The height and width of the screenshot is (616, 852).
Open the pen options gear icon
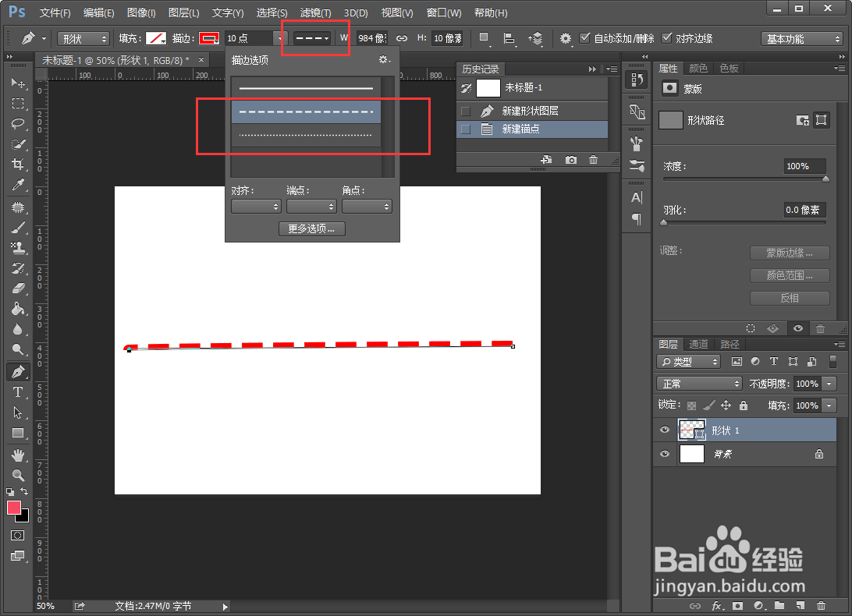click(x=566, y=38)
